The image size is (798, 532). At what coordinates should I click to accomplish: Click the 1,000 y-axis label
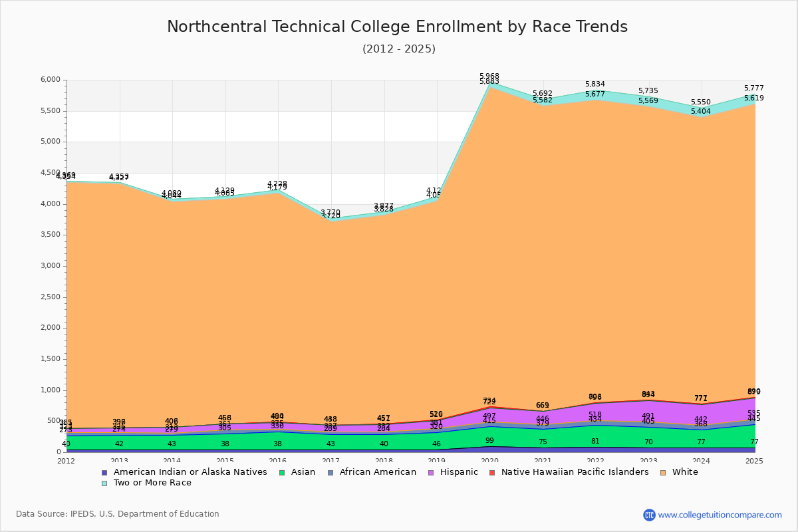tap(51, 390)
